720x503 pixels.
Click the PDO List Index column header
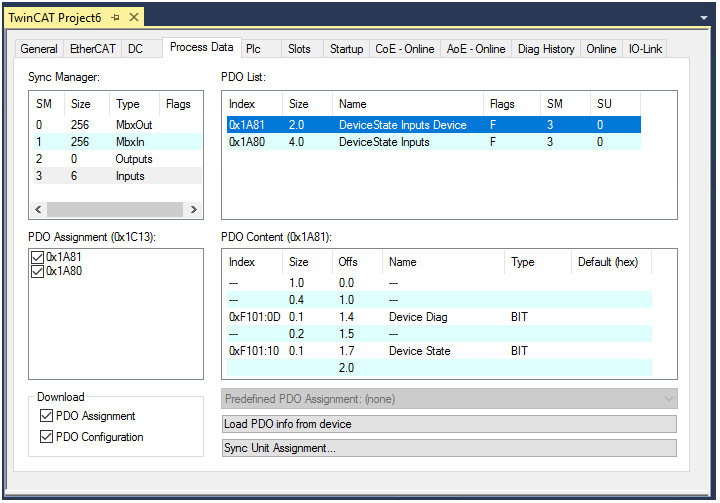coord(254,104)
